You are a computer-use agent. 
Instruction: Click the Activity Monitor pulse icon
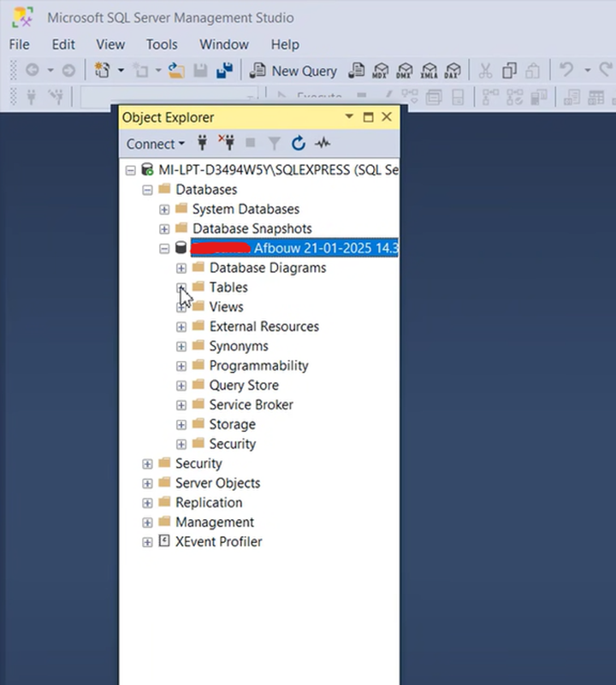[x=323, y=143]
